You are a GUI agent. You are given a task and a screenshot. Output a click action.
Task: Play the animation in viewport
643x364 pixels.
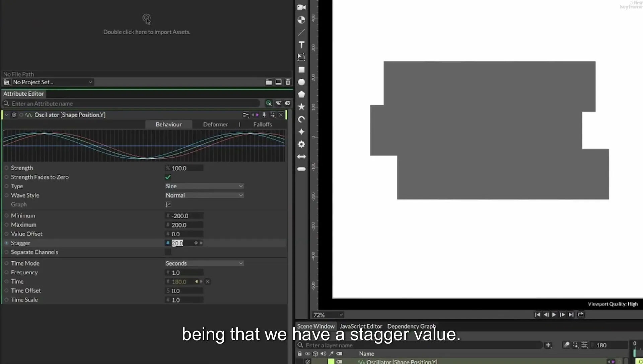(x=554, y=314)
